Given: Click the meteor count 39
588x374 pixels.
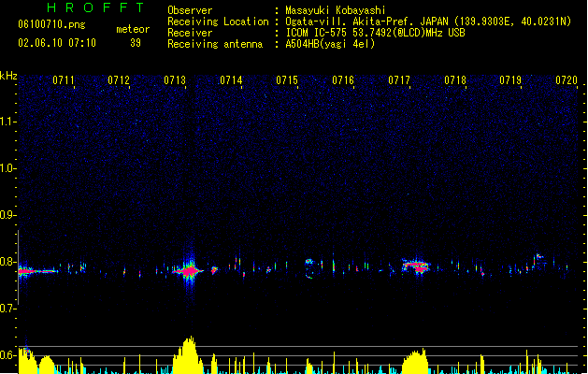Looking at the screenshot, I should [x=136, y=43].
